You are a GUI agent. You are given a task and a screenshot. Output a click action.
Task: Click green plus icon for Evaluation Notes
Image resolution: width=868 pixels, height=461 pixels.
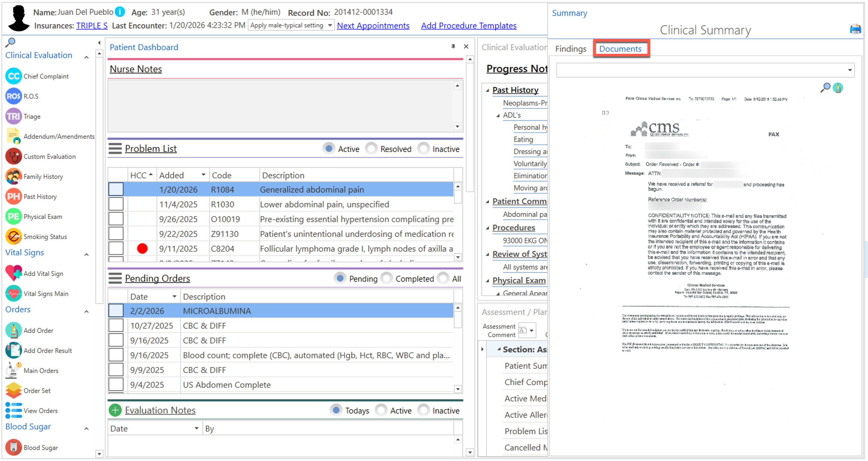click(x=115, y=410)
